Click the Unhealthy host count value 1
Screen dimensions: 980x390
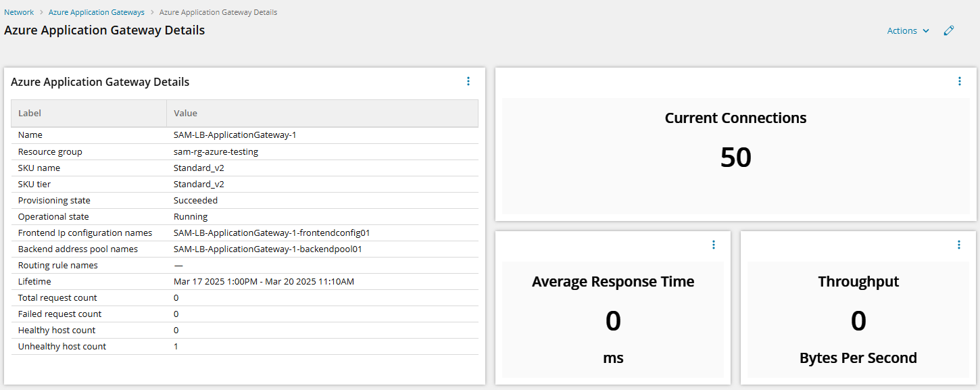176,346
